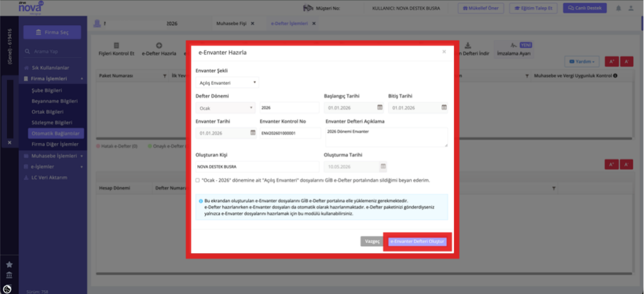Click the Paket Numarası column filter icon

(x=165, y=76)
